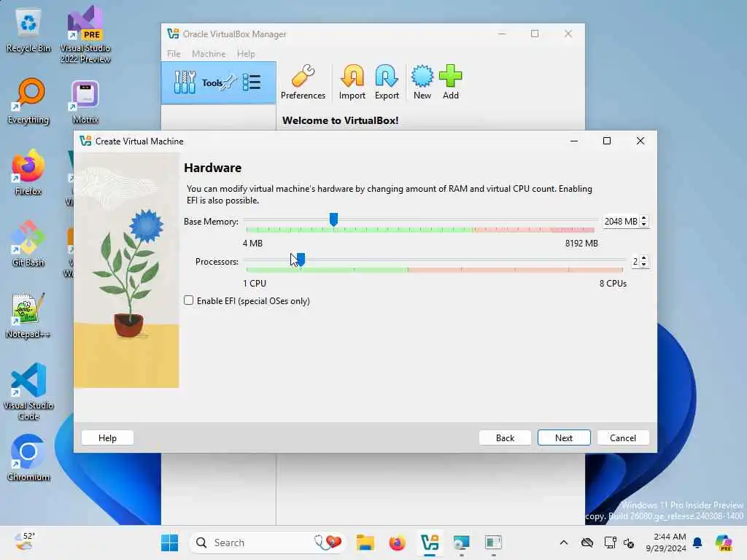Click the Preferences wrench icon in VirtualBox Manager
This screenshot has width=747, height=560.
303,76
